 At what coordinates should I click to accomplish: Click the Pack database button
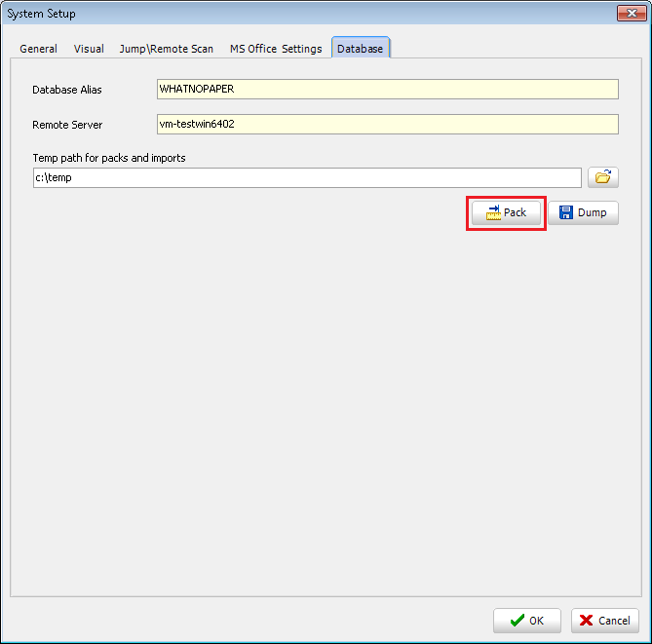click(x=506, y=212)
